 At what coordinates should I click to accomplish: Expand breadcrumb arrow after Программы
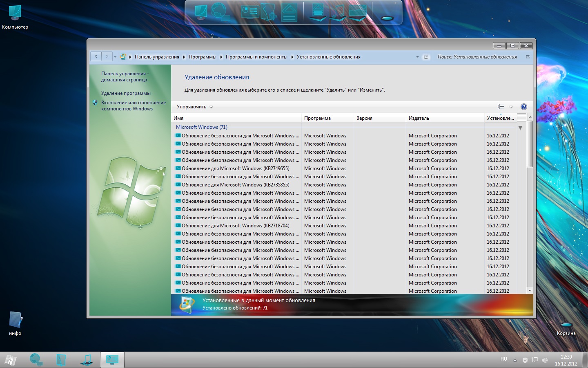(x=221, y=57)
